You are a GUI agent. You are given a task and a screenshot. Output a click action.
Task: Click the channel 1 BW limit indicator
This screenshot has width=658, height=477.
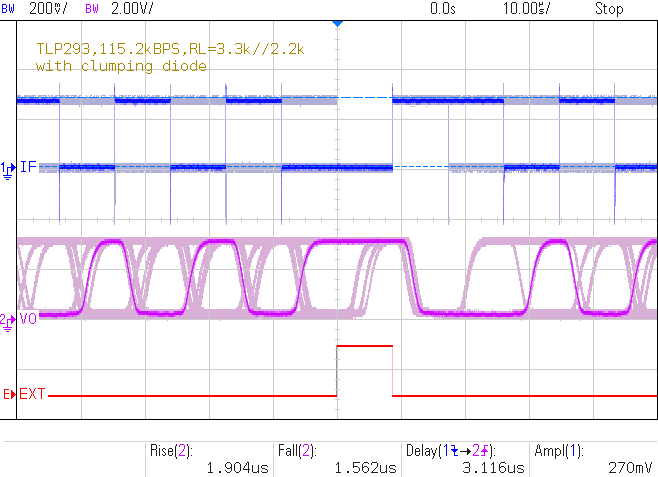point(8,9)
